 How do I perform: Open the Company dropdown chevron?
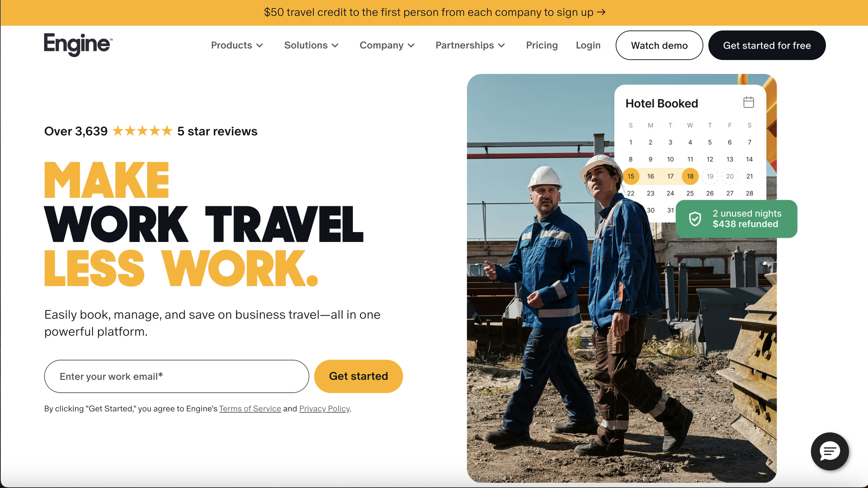click(x=411, y=45)
